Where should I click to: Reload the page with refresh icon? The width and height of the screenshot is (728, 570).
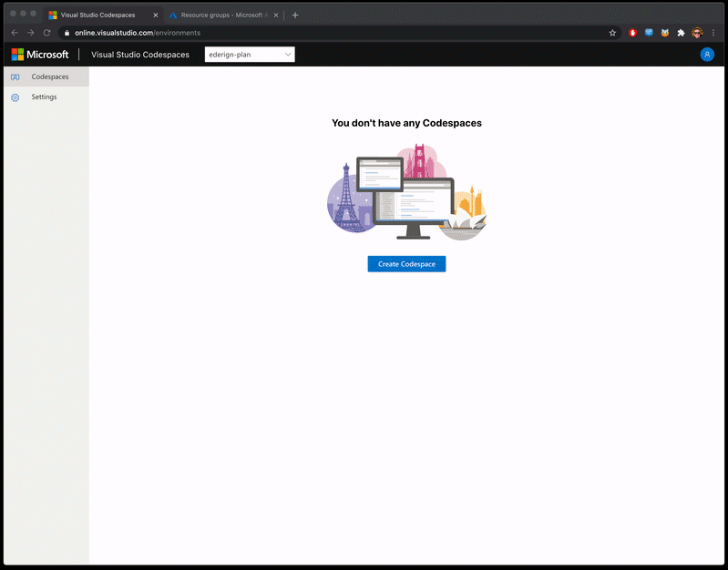coord(46,33)
